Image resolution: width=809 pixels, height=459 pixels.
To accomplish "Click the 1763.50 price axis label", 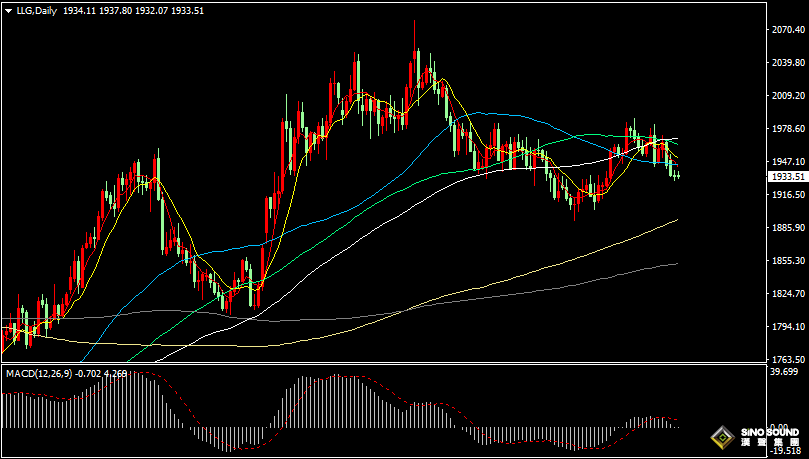I will coord(787,359).
